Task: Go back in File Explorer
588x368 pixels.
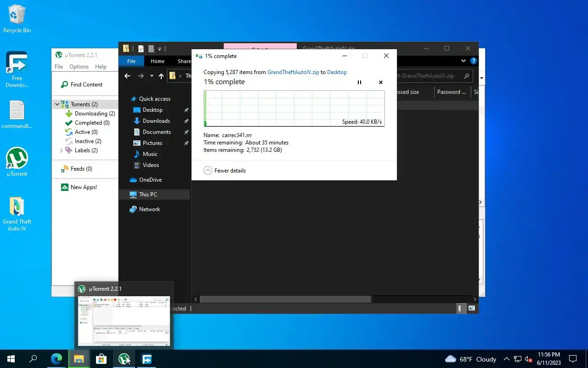Action: pos(127,76)
